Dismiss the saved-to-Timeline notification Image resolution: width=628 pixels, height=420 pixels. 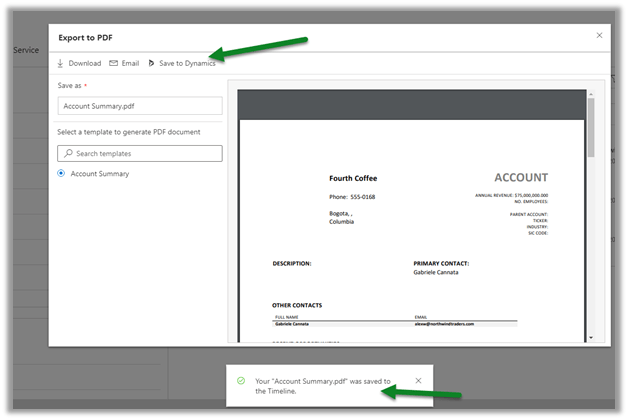(x=418, y=381)
